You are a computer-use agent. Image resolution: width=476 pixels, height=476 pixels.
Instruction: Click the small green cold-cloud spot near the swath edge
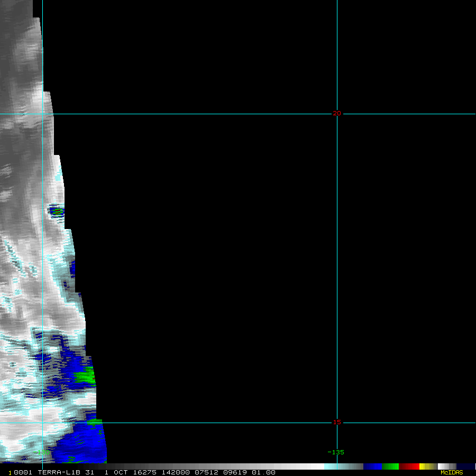[x=57, y=211]
